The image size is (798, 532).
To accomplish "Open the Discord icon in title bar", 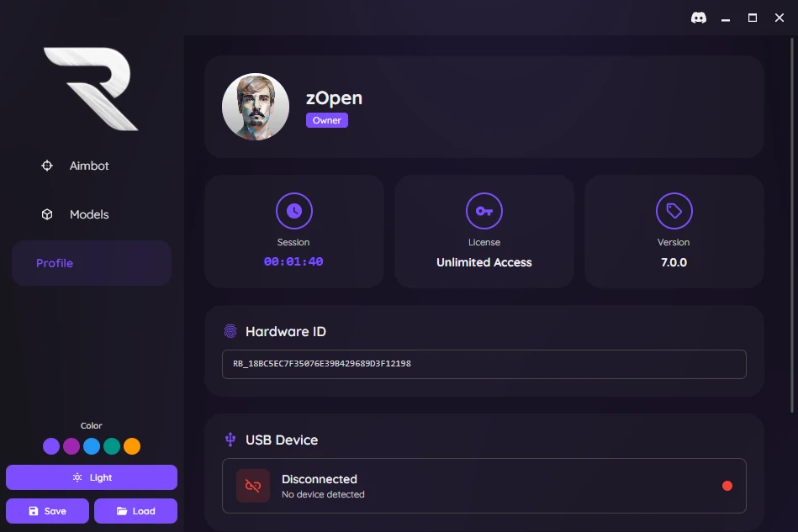I will click(698, 18).
